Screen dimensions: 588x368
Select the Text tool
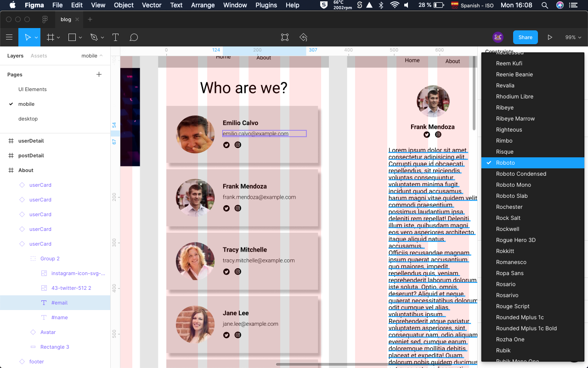click(116, 37)
